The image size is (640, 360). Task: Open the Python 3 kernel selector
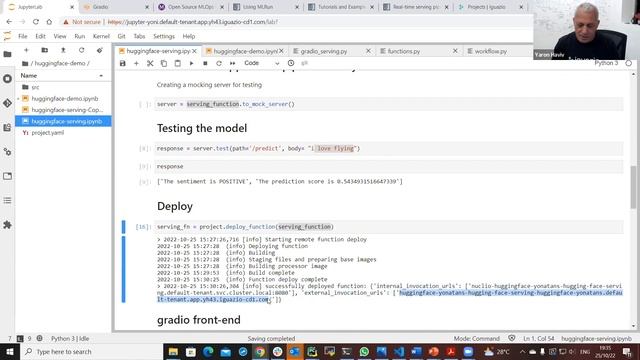pyautogui.click(x=606, y=63)
